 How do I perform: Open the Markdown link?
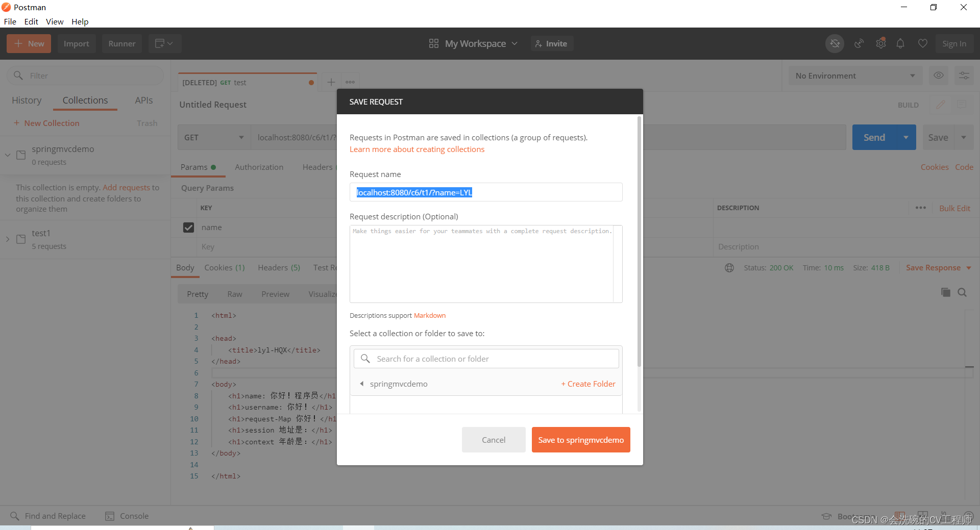pos(430,316)
